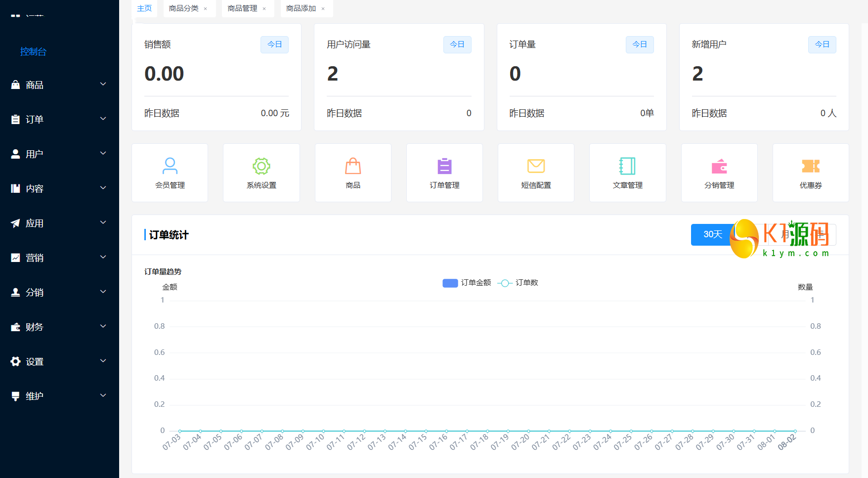Viewport: 868px width, 478px height.
Task: Click the 订单统计 section heading
Action: (169, 235)
